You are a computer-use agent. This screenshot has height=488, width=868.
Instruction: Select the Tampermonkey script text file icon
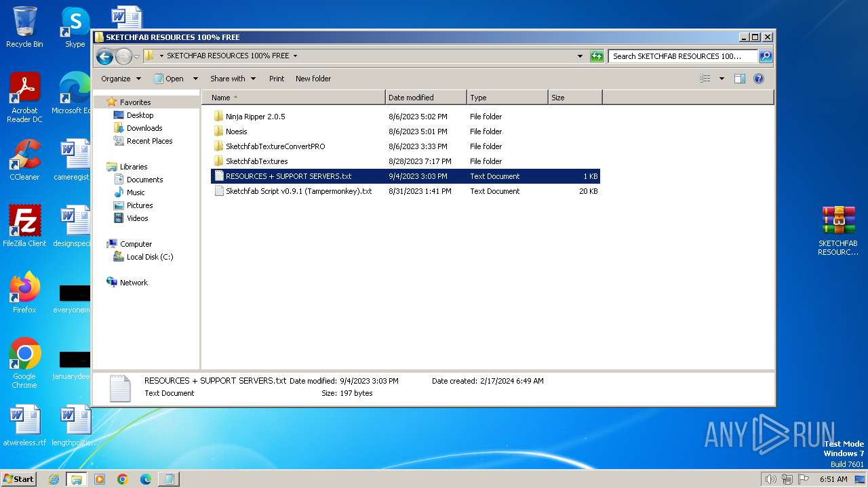(218, 191)
